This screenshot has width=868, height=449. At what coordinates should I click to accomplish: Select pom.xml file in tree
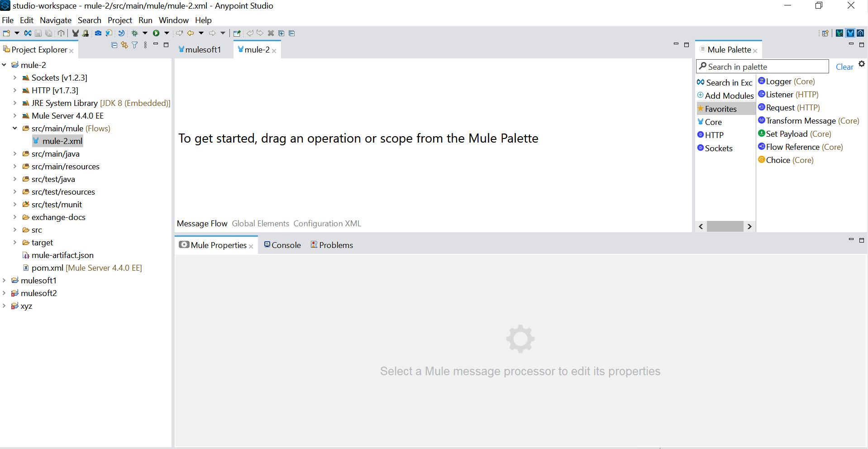[x=82, y=268]
